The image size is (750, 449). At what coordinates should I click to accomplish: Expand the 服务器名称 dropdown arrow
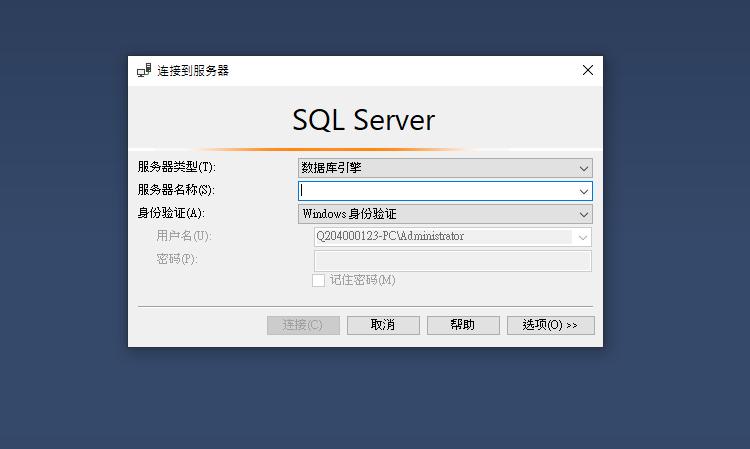pyautogui.click(x=584, y=191)
